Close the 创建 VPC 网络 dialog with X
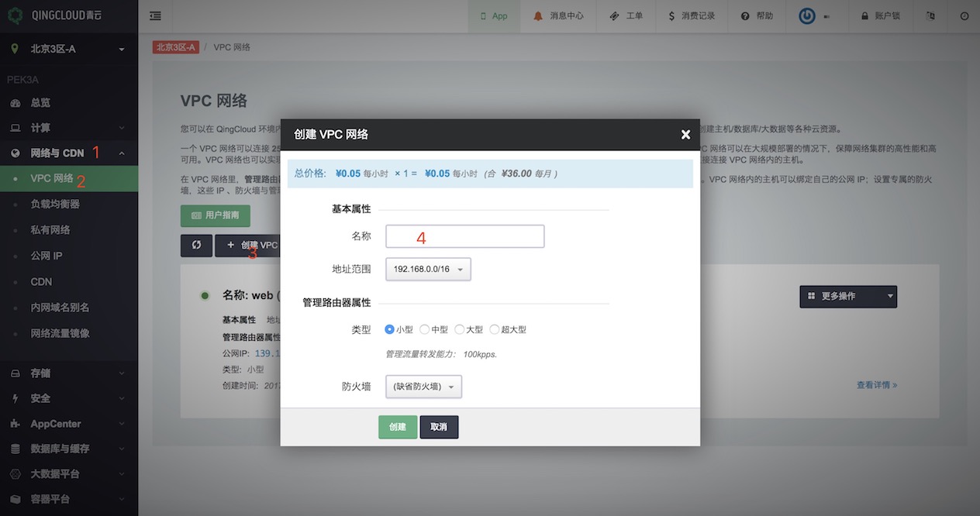This screenshot has width=980, height=516. click(x=685, y=135)
